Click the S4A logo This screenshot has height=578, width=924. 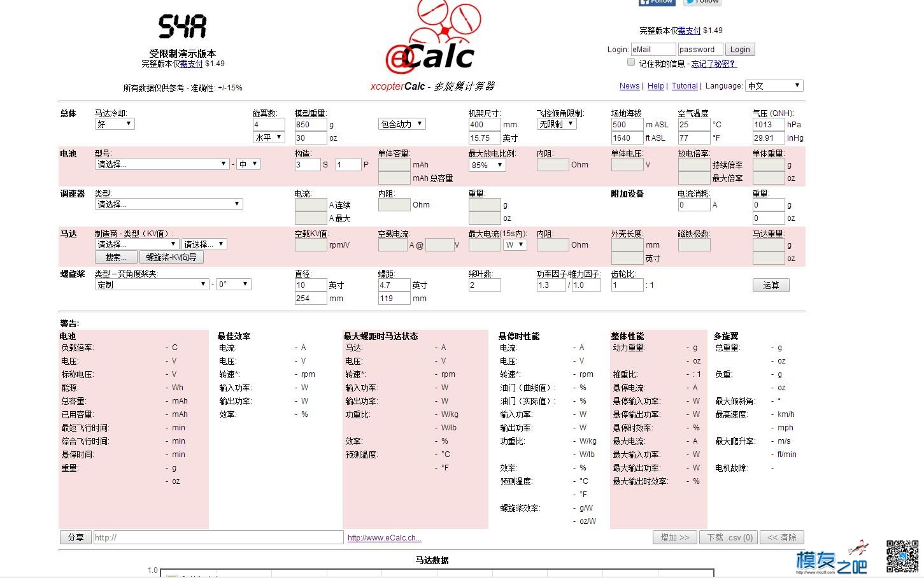pyautogui.click(x=182, y=26)
